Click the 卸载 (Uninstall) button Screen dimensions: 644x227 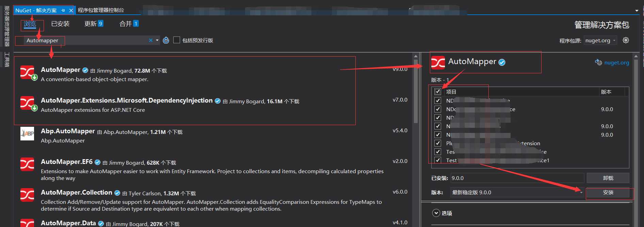pyautogui.click(x=608, y=178)
